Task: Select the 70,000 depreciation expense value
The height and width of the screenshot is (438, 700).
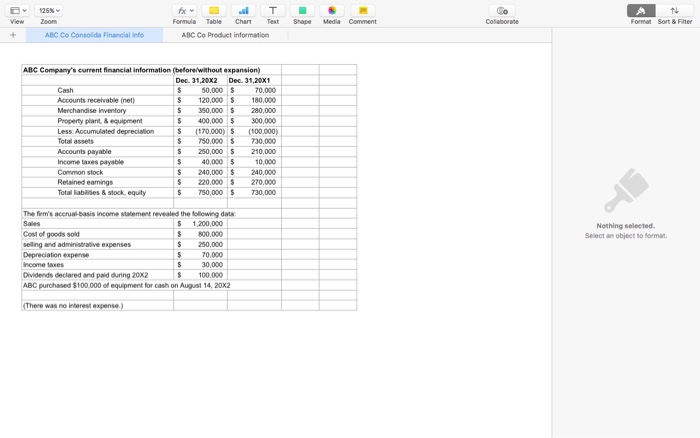Action: tap(200, 254)
